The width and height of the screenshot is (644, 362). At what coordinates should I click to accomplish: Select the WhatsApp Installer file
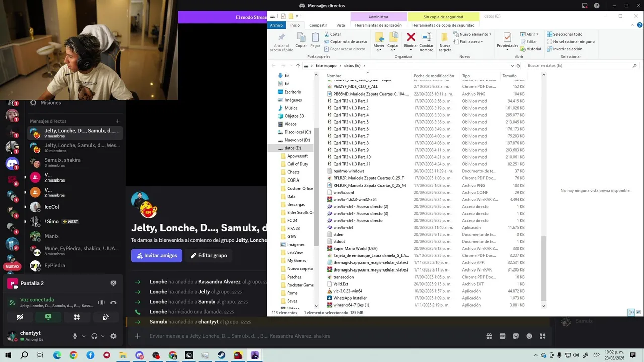[x=350, y=298]
